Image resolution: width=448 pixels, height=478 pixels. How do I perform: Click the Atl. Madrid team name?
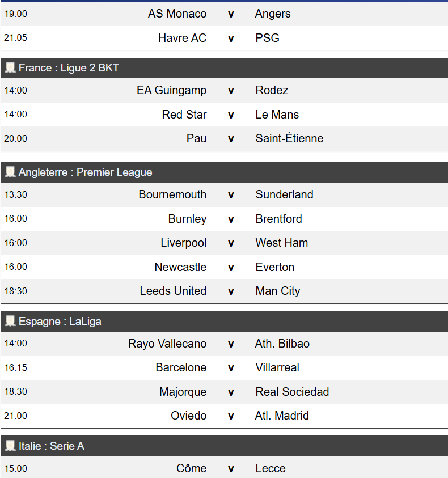[x=282, y=416]
